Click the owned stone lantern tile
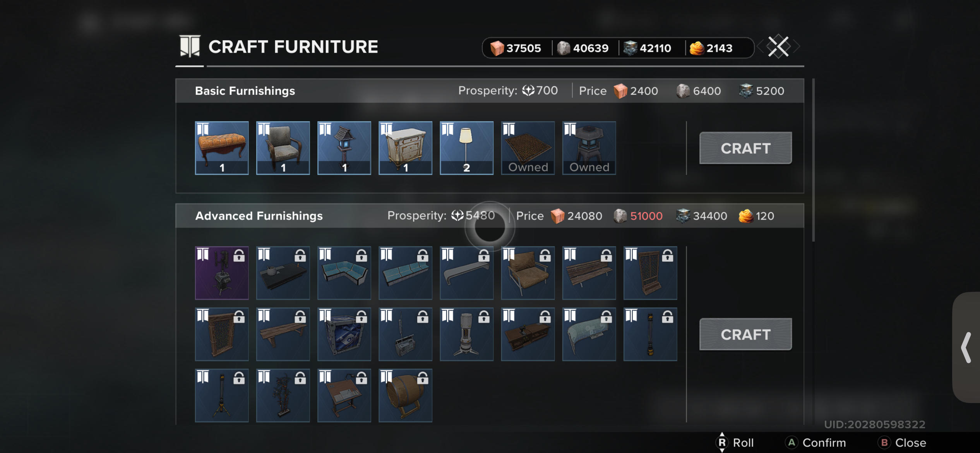 tap(589, 148)
